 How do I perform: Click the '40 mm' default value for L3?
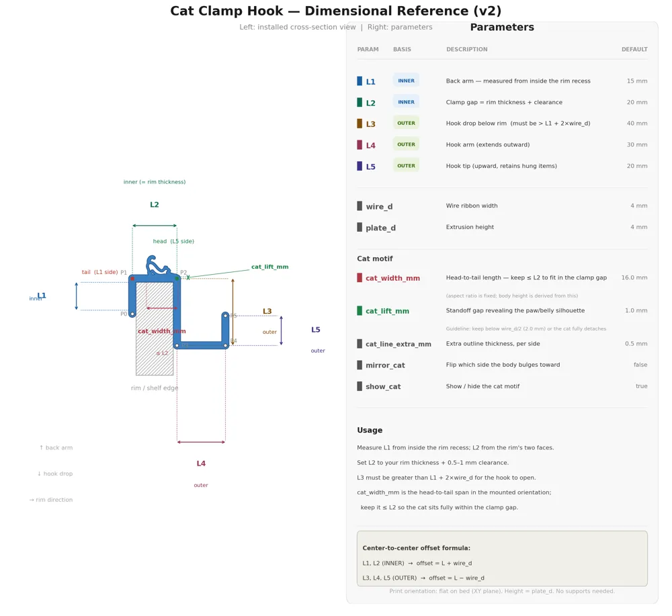[x=637, y=124]
